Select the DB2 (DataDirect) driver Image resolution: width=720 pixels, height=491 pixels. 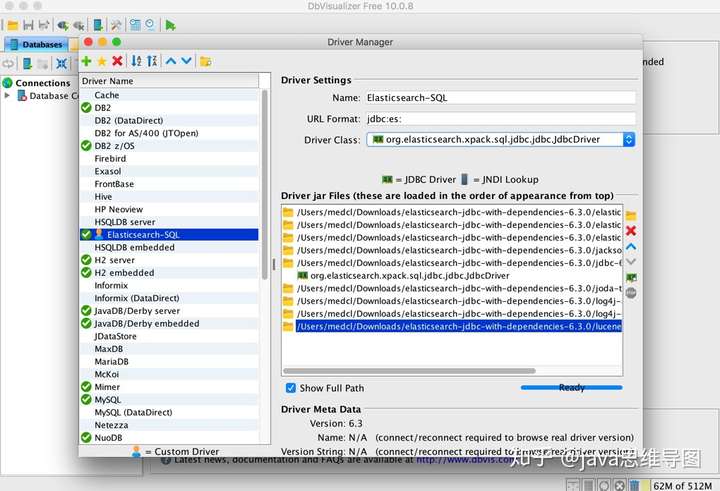[169, 120]
